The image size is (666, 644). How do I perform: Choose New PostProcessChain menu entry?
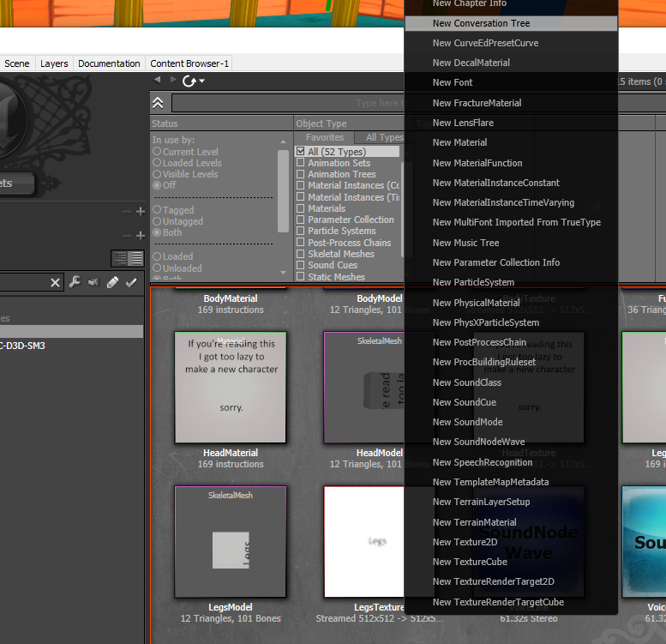click(511, 342)
